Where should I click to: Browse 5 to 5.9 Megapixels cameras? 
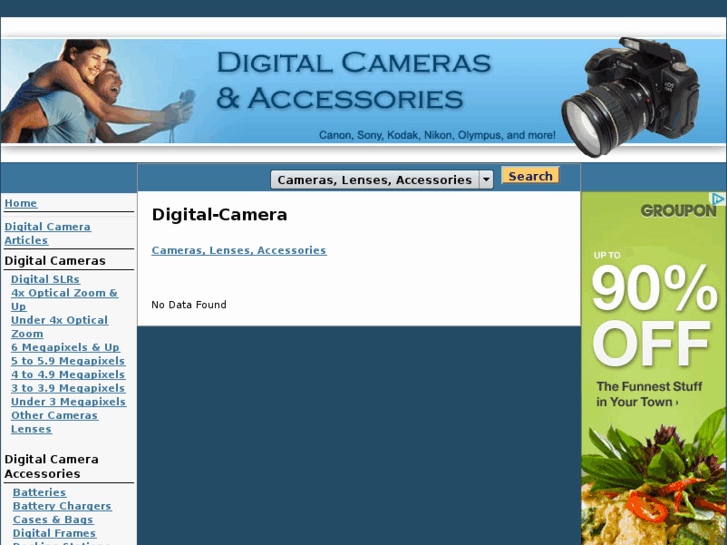(68, 361)
